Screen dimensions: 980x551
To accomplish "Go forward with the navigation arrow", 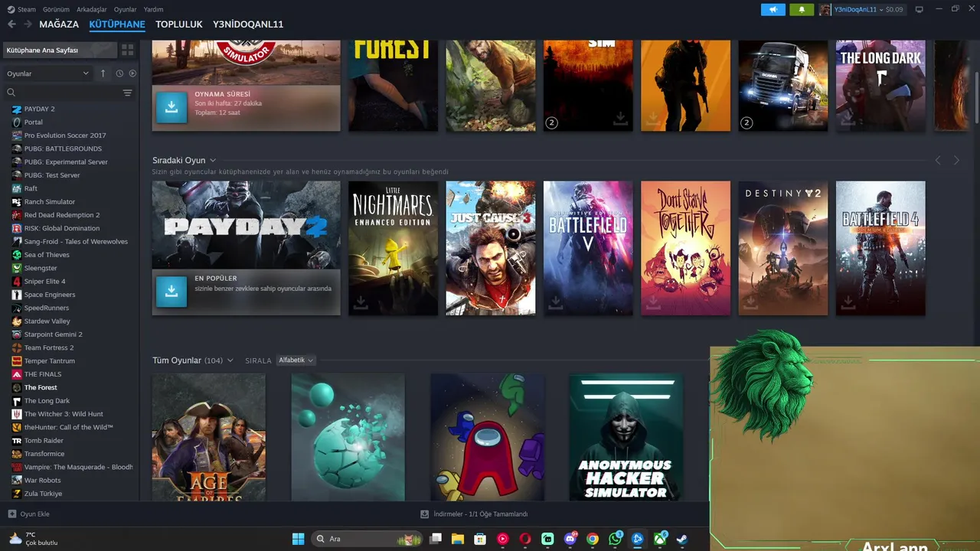I will (x=28, y=24).
